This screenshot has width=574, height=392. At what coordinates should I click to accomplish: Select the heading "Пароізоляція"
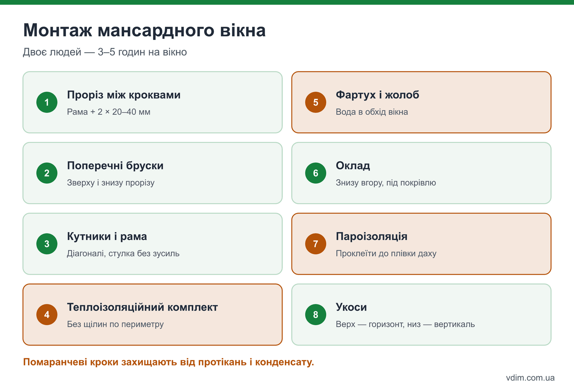[372, 236]
